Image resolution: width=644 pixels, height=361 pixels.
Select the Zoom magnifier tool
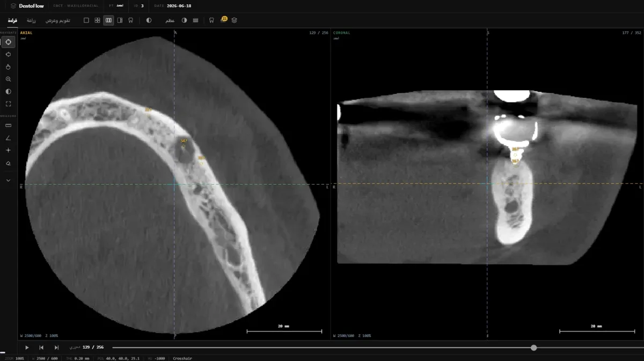(8, 79)
